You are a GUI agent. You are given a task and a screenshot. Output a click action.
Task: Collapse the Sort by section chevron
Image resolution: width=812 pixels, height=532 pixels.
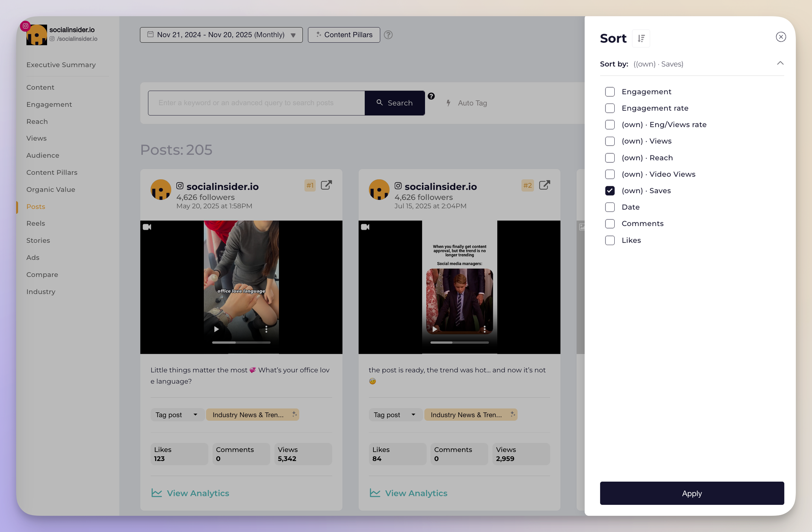(x=780, y=63)
